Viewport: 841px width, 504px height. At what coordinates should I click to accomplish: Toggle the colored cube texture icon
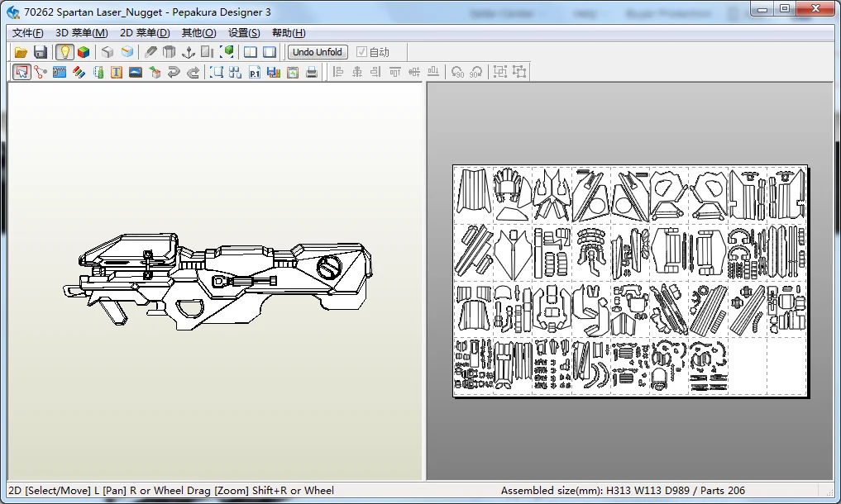(84, 52)
